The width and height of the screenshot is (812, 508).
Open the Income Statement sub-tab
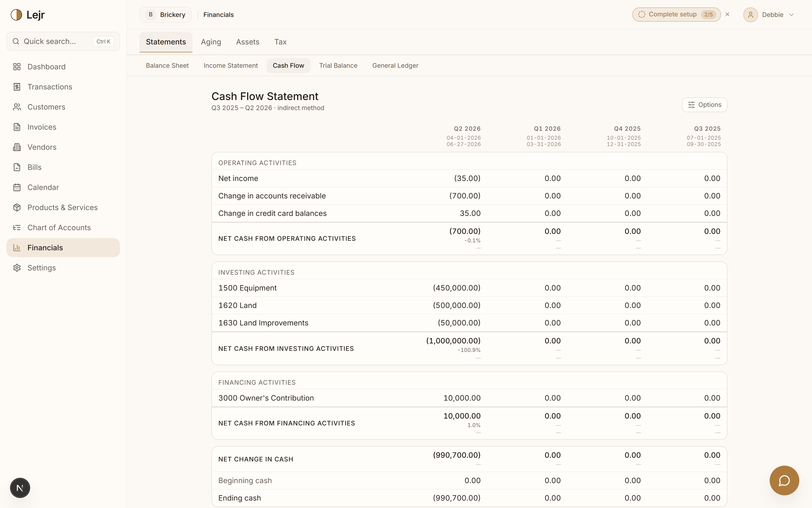(230, 66)
